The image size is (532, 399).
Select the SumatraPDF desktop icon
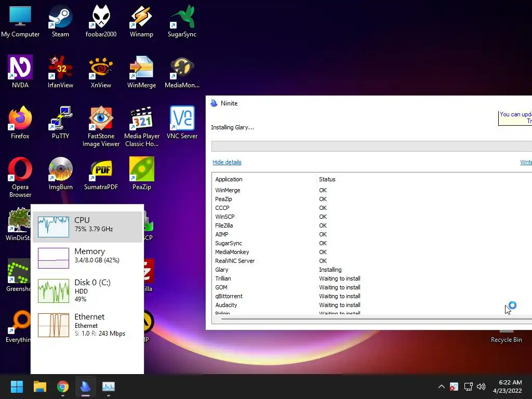[x=101, y=174]
